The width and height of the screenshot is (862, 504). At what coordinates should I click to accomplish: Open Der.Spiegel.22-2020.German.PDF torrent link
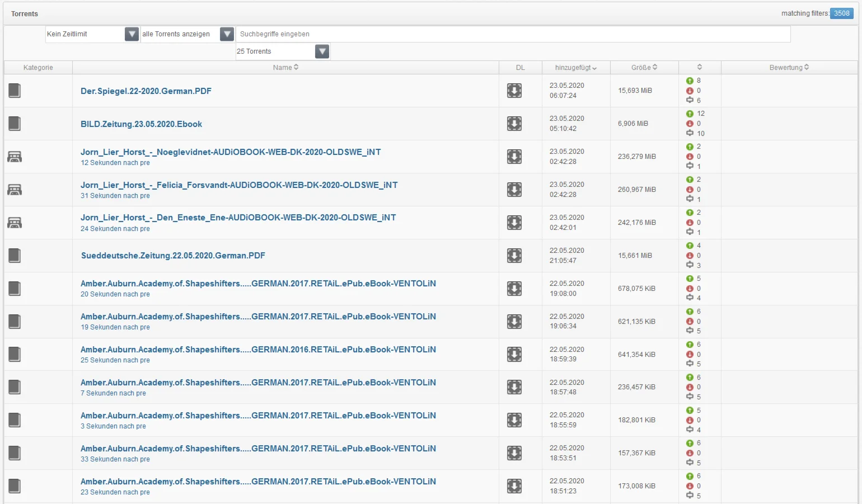point(146,91)
